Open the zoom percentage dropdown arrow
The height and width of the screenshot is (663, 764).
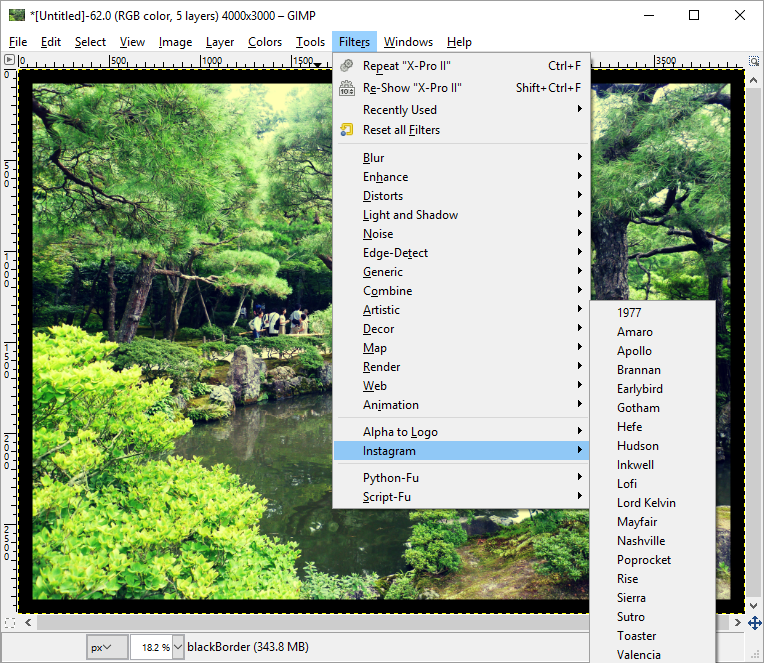pyautogui.click(x=178, y=647)
